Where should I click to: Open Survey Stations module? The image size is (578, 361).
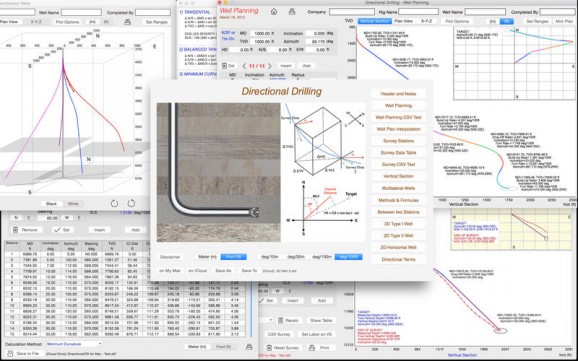pos(398,141)
